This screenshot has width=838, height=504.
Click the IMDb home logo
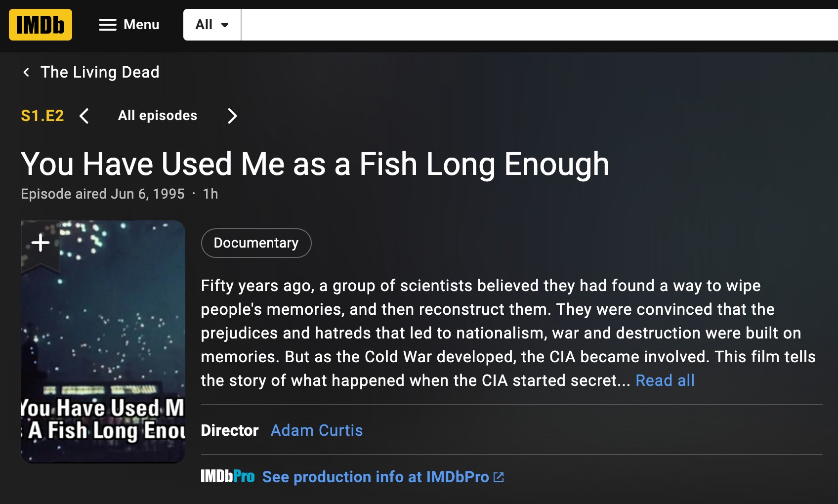[41, 25]
